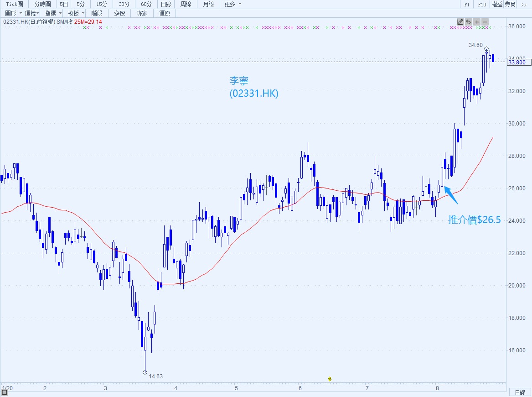Click the 36.000 price axis label

tap(517, 26)
